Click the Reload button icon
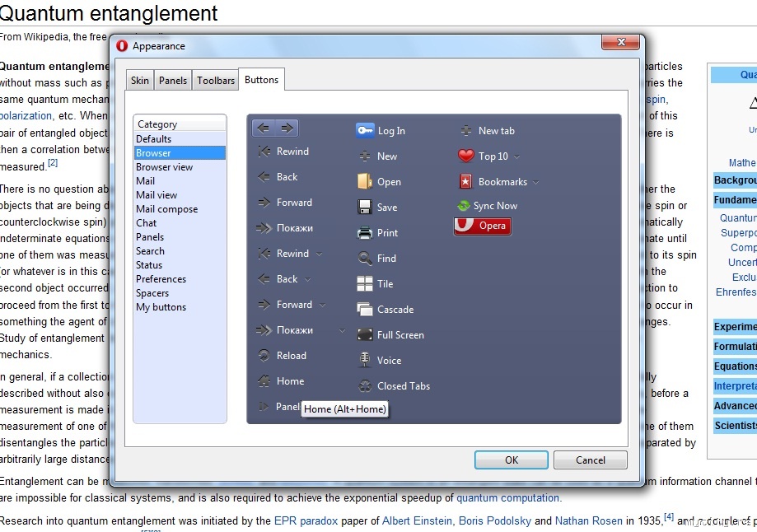 tap(264, 355)
